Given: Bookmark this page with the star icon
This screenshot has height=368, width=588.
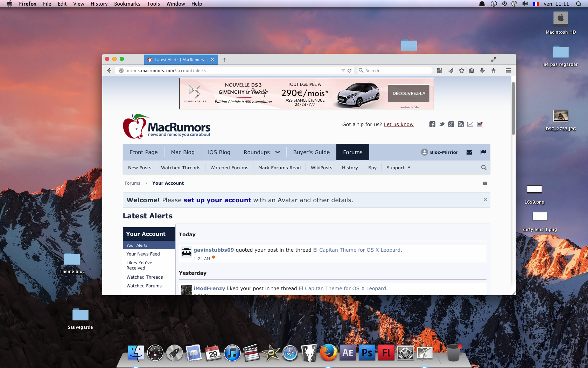Looking at the screenshot, I should 462,70.
